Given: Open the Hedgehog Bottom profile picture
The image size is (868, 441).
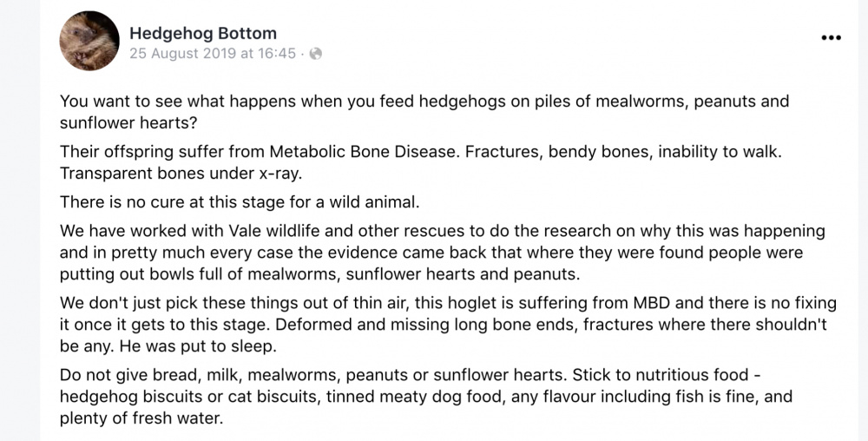Looking at the screenshot, I should click(x=89, y=41).
